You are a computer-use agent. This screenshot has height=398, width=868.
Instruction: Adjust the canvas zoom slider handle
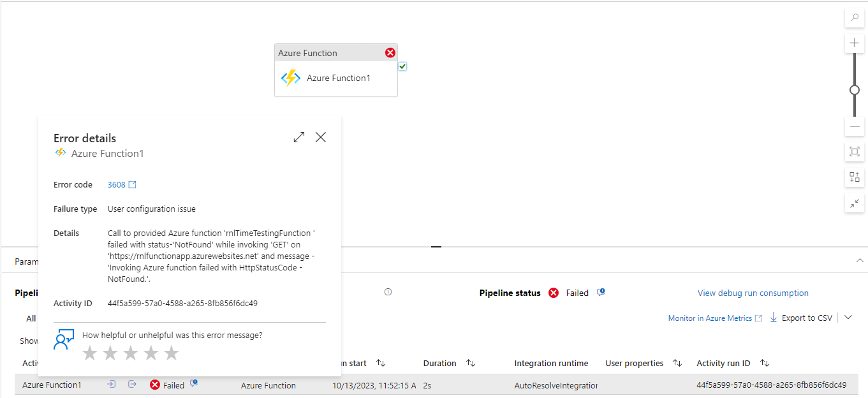click(855, 91)
